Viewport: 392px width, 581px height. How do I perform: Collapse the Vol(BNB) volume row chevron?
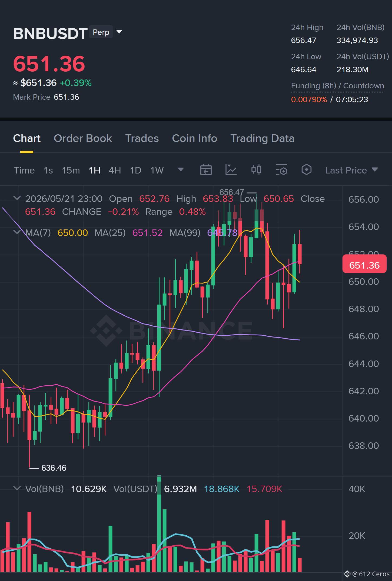click(17, 488)
